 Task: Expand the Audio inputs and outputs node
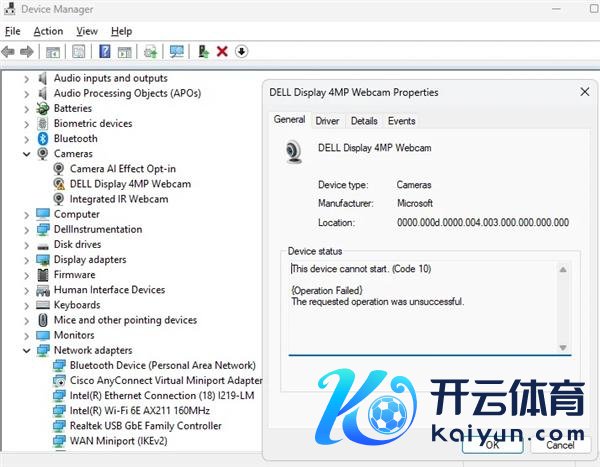click(27, 78)
